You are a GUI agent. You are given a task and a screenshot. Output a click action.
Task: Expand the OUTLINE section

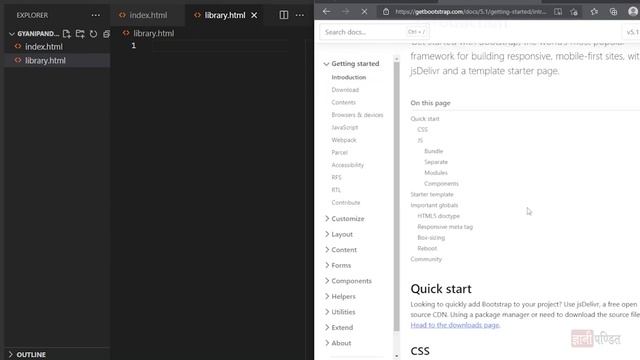27,354
